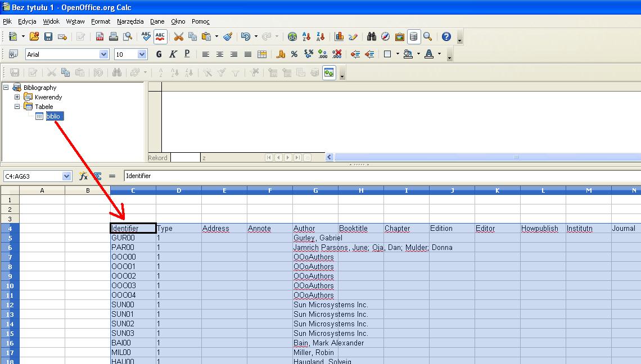The image size is (641, 364).
Task: Insert a chart using the chart icon
Action: click(339, 37)
